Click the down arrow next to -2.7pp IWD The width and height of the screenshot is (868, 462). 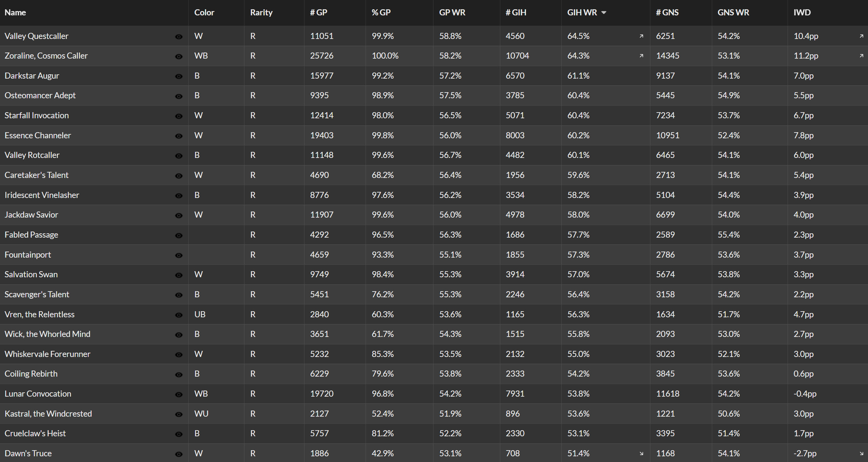coord(862,453)
